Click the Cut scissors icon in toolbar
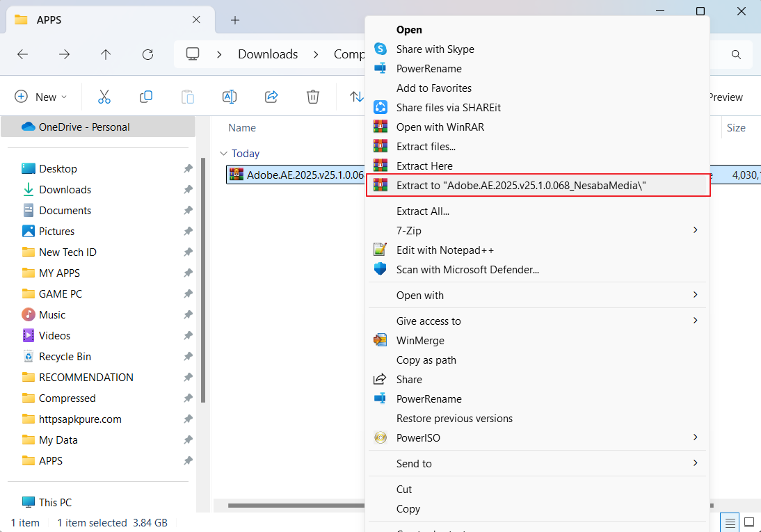761x532 pixels. [104, 97]
